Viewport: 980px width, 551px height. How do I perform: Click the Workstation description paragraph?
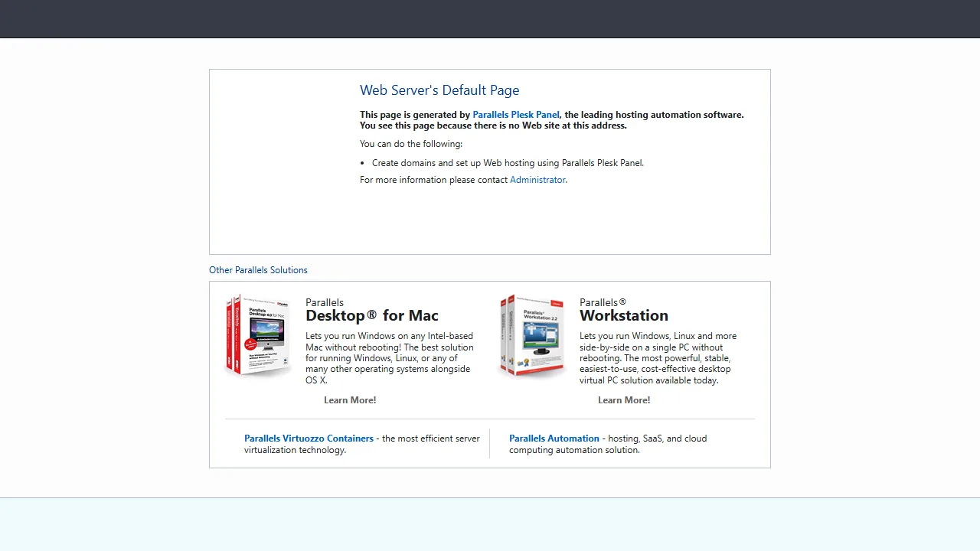coord(658,358)
